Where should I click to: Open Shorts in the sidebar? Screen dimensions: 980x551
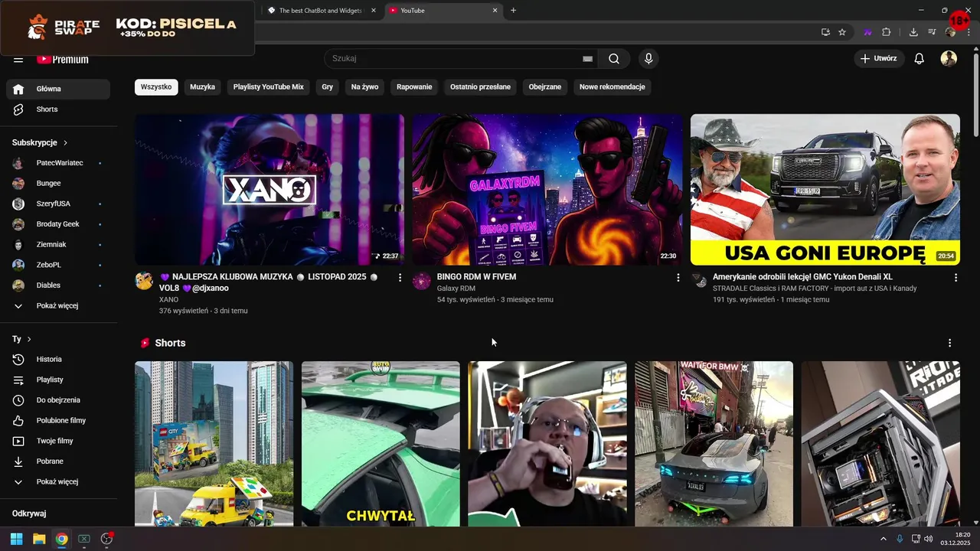tap(58, 109)
